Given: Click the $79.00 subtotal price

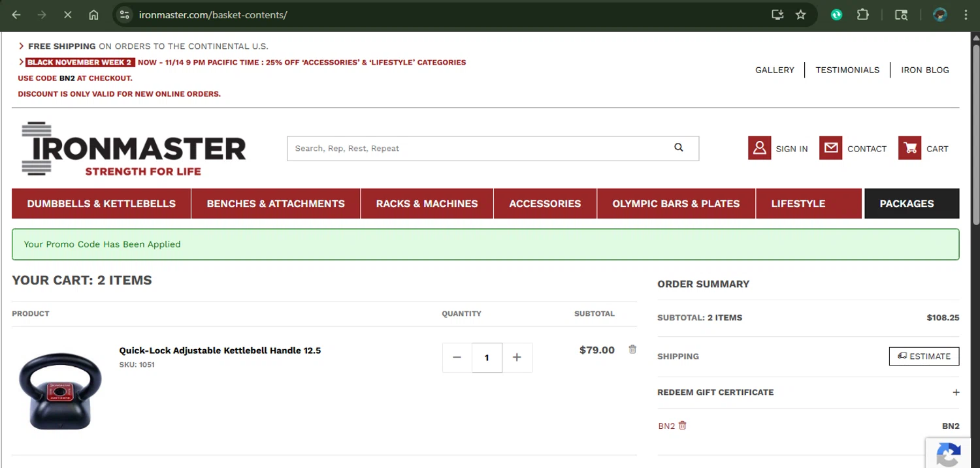Looking at the screenshot, I should click(x=597, y=350).
